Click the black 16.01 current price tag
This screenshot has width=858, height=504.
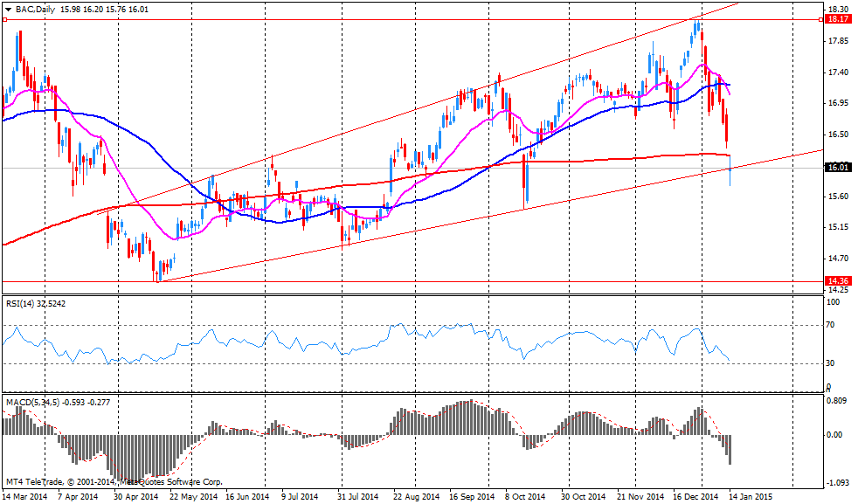click(839, 168)
